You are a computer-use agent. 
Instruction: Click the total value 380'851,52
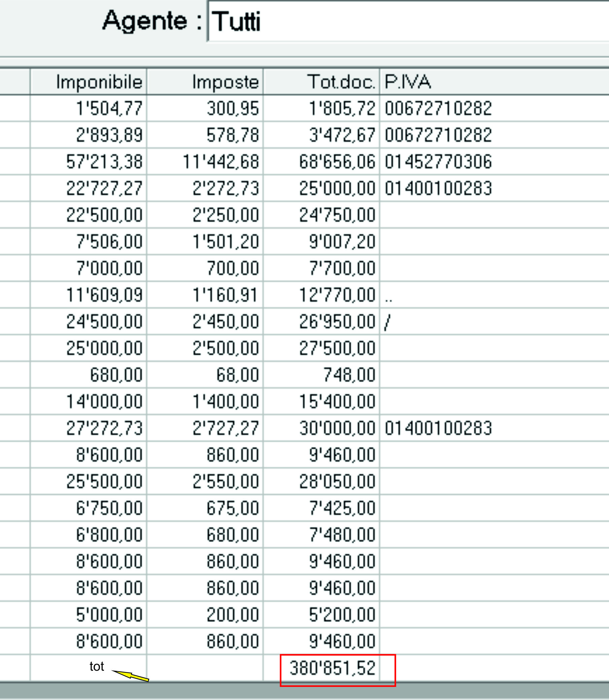click(x=332, y=668)
